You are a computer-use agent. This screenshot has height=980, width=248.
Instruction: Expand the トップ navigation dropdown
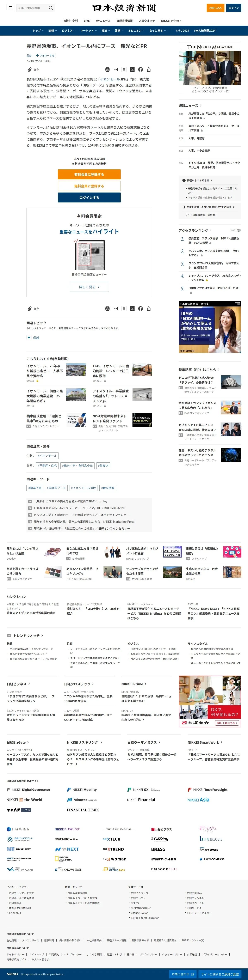coord(38,31)
